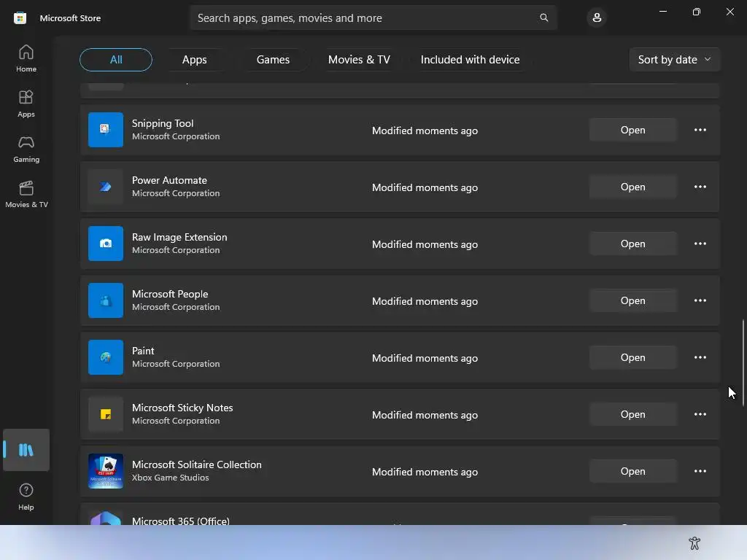This screenshot has width=747, height=560.
Task: Open the Apps section in sidebar
Action: pos(26,104)
